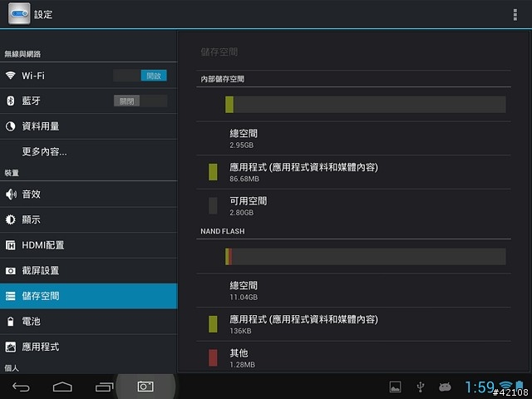Tap the 儲存空間 page title
The height and width of the screenshot is (399, 532).
click(x=219, y=52)
